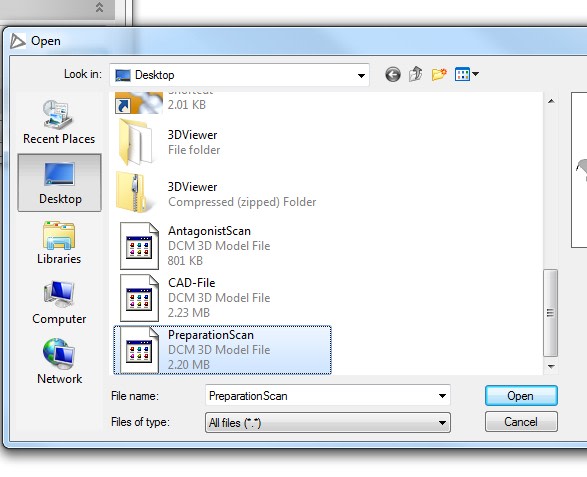Click the Back navigation arrow icon
This screenshot has height=477, width=587.
click(393, 75)
